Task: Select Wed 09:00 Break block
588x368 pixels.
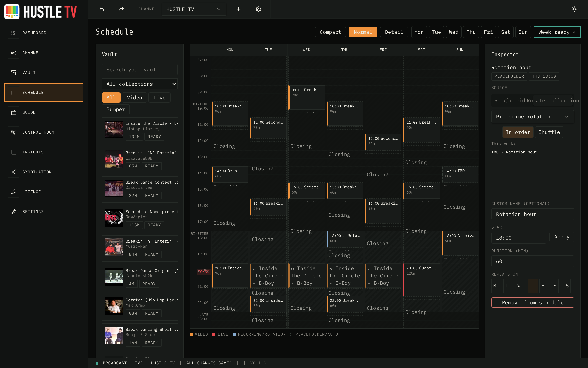Action: click(x=306, y=97)
